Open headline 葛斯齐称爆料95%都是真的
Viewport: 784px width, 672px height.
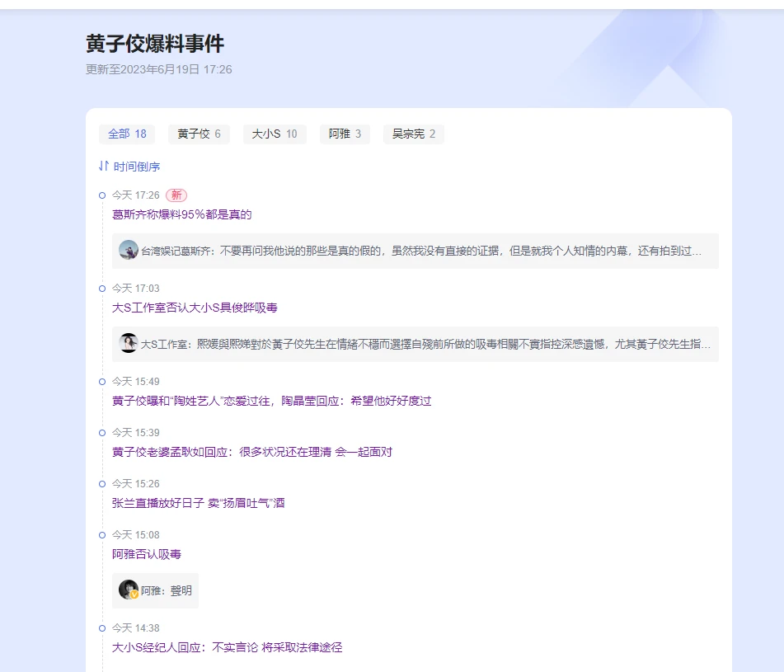(x=182, y=214)
